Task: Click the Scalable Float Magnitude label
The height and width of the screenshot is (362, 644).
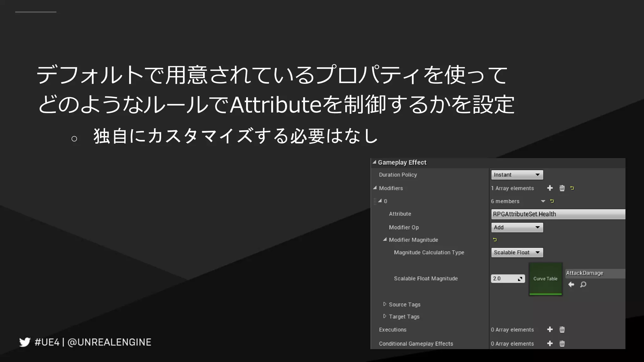Action: [x=426, y=278]
